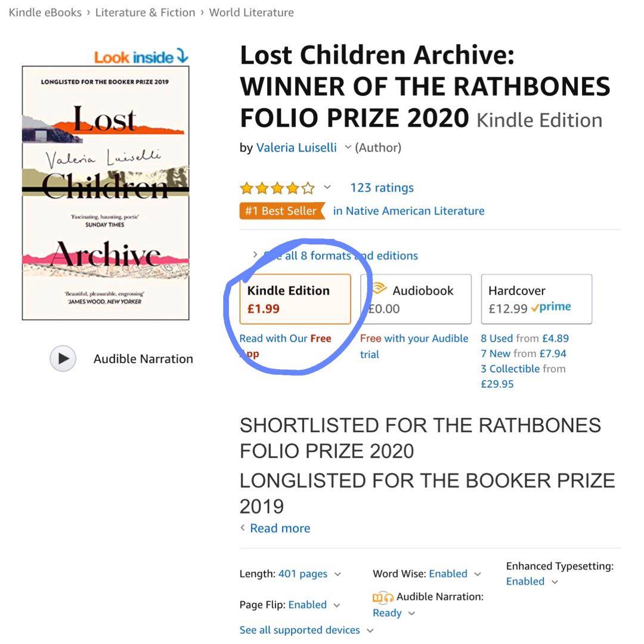The width and height of the screenshot is (644, 644).
Task: Click the Look inside arrow label
Action: 141,57
